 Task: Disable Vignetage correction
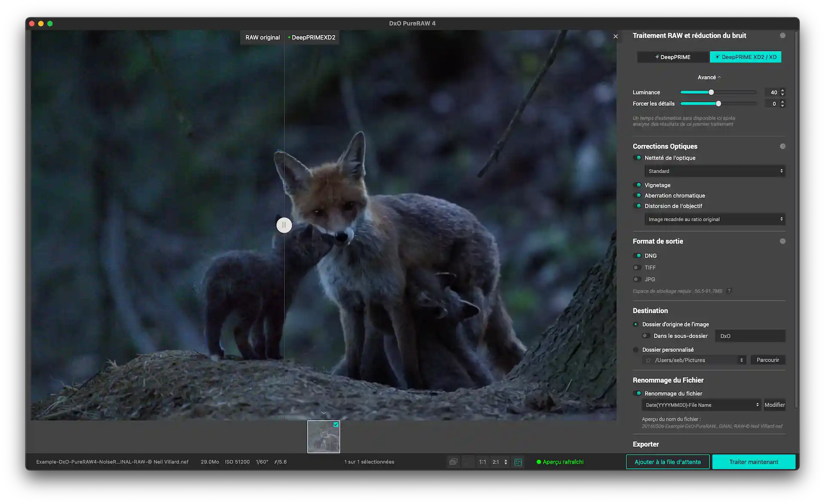click(x=637, y=185)
